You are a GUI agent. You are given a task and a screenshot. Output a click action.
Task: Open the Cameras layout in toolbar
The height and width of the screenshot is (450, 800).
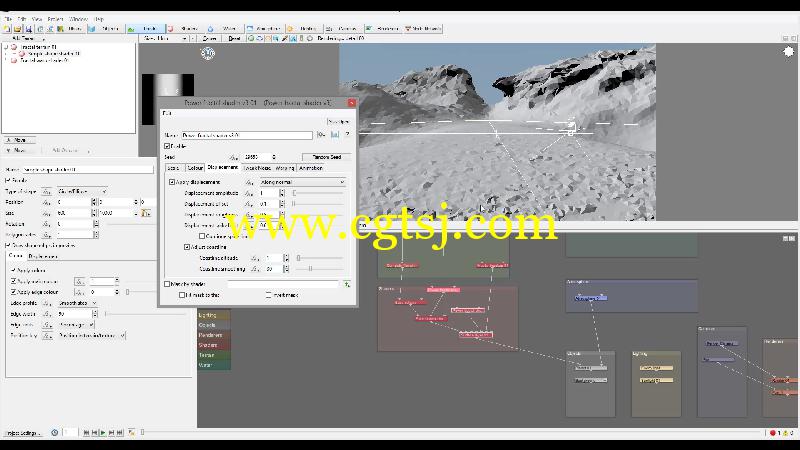pos(344,29)
